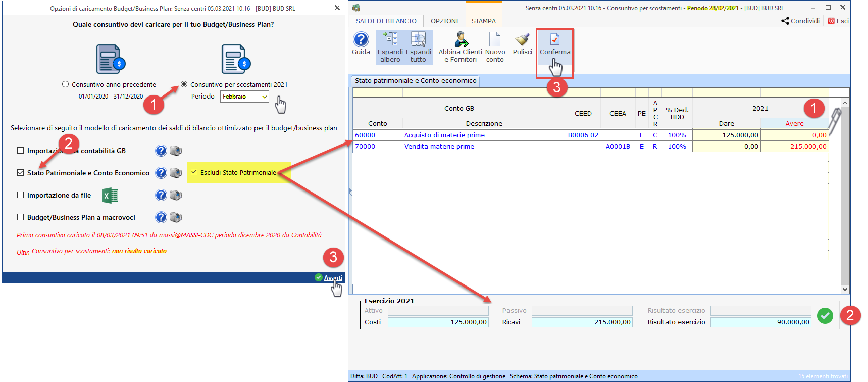Click the Descrizione column header

484,124
